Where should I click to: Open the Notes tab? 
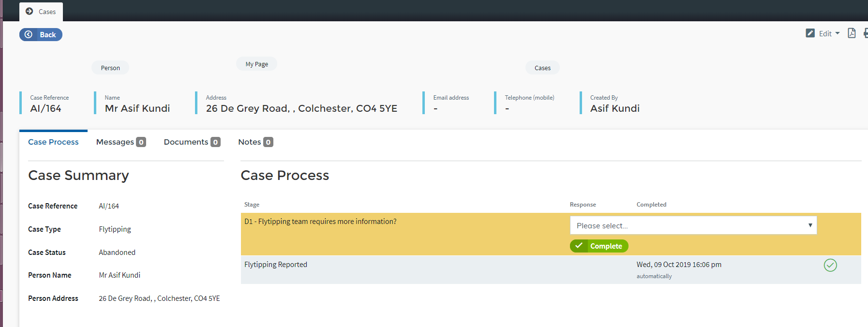coord(250,142)
